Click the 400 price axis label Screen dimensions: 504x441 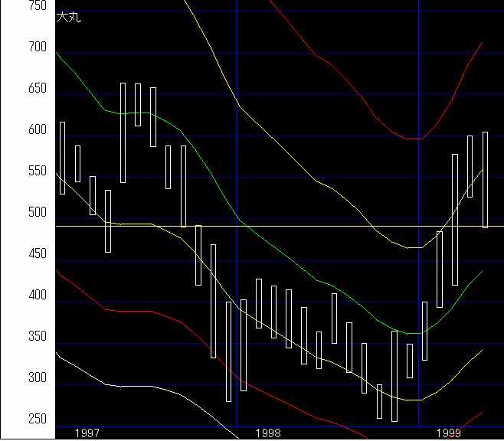[37, 296]
